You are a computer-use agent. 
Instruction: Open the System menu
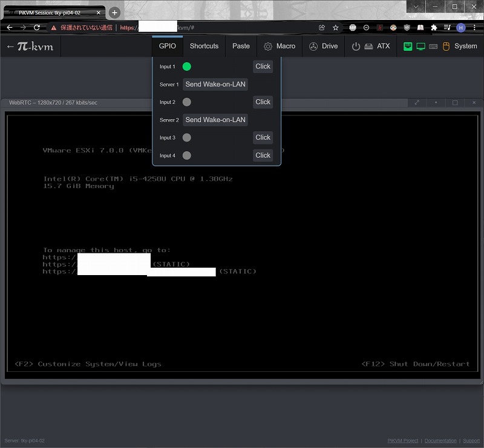click(459, 46)
